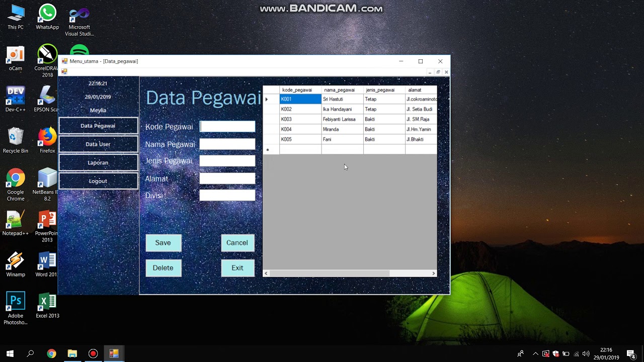Open Action Center notifications
Viewport: 644px width, 362px height.
(631, 353)
